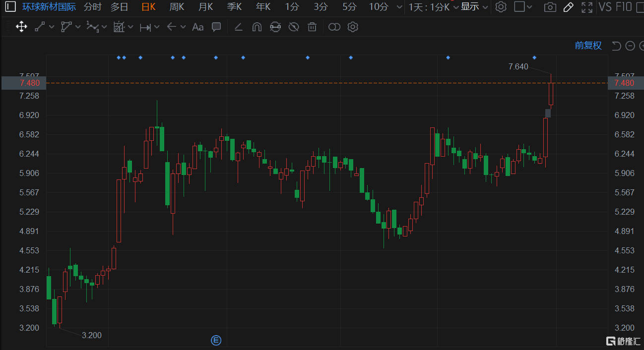
Task: Take a chart screenshot with camera icon
Action: pyautogui.click(x=550, y=7)
